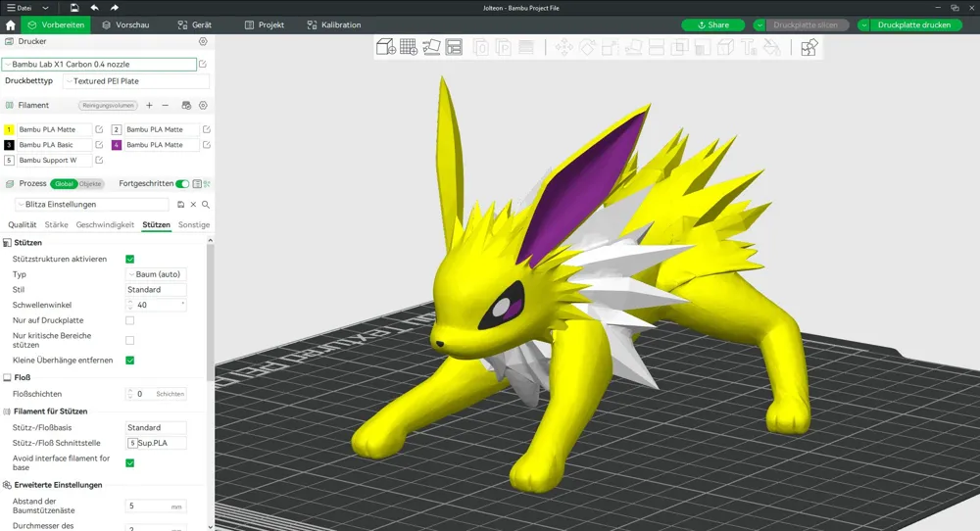Open printer settings gear icon

(203, 41)
